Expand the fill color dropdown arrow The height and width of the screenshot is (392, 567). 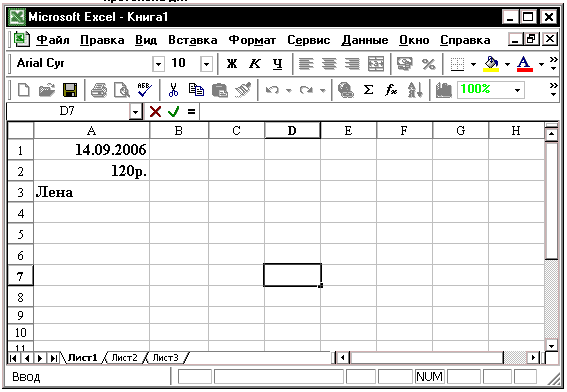(x=507, y=64)
